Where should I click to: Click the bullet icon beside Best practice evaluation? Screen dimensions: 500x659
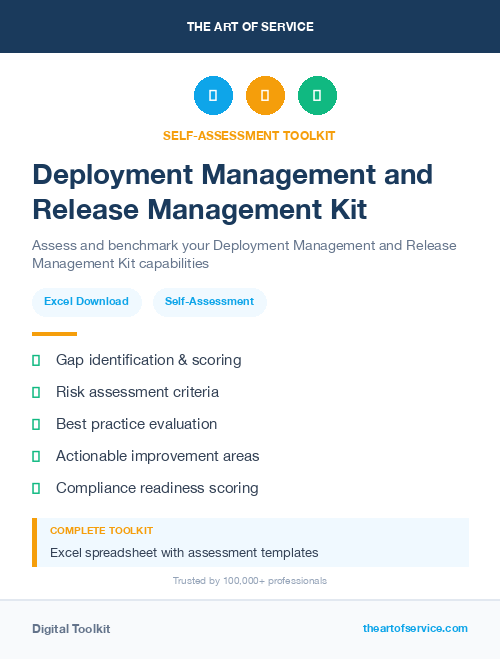coord(36,424)
